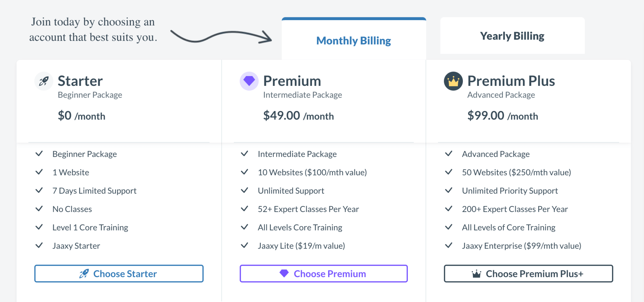Screen dimensions: 644x302
Task: Click the checkmark beside Unlimited Priority Support
Action: [449, 190]
